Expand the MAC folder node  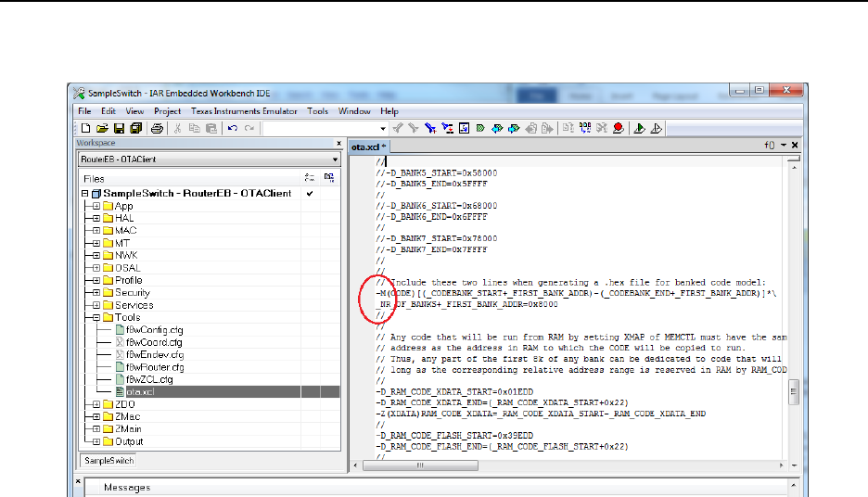96,230
